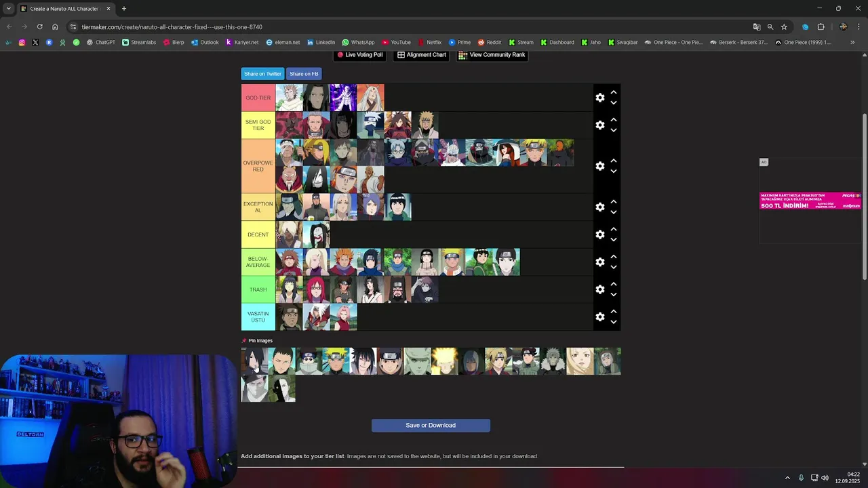Move SEMI GOD TIER row down

[614, 131]
